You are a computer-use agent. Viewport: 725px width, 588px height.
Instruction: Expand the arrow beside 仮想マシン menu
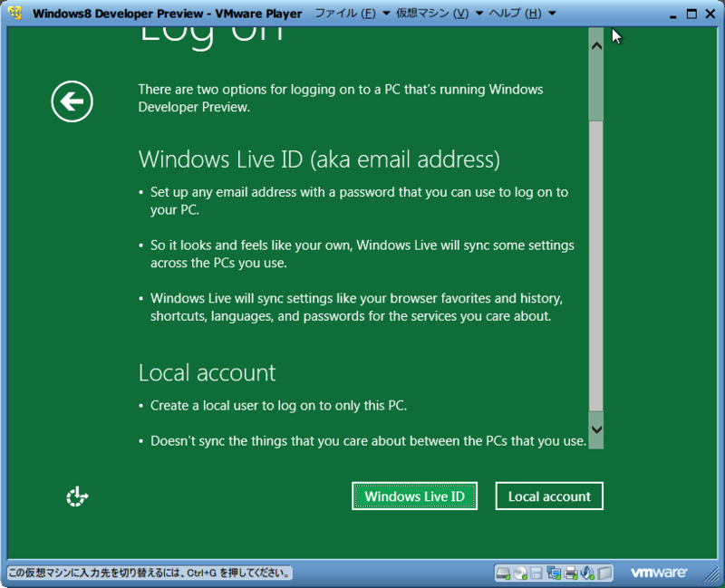click(x=479, y=14)
